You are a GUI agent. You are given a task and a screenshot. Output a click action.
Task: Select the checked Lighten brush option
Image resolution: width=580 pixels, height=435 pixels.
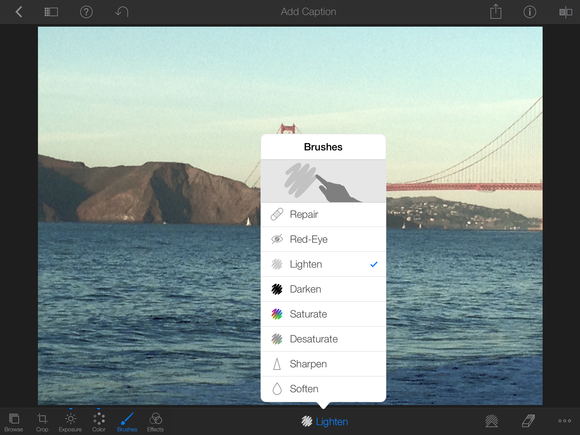[x=323, y=264]
